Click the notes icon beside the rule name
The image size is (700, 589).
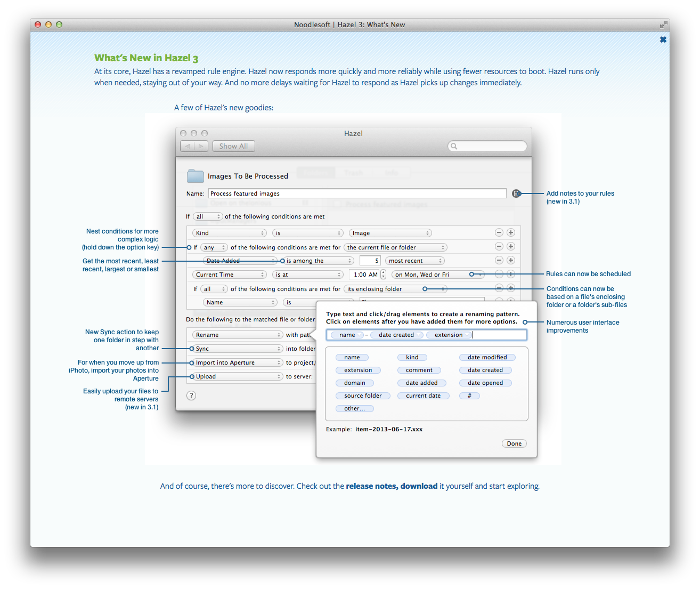pos(516,193)
